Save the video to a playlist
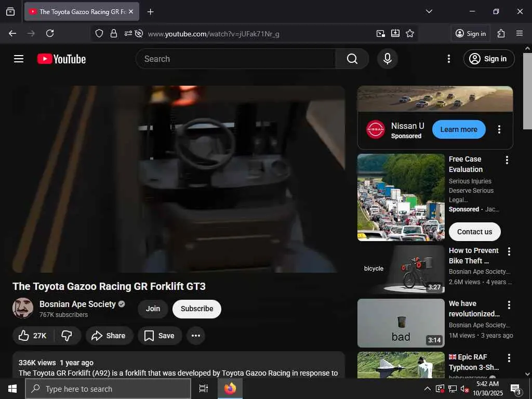The image size is (532, 399). [159, 336]
